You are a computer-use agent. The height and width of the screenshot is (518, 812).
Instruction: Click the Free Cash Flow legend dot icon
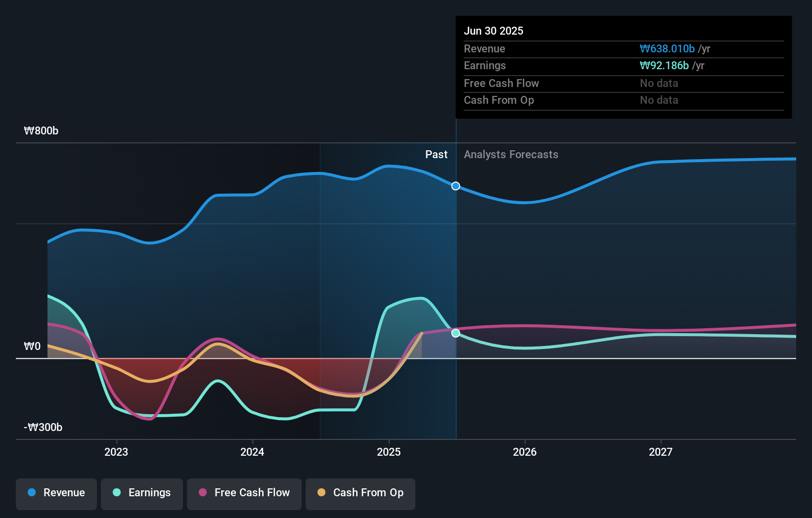[x=203, y=493]
